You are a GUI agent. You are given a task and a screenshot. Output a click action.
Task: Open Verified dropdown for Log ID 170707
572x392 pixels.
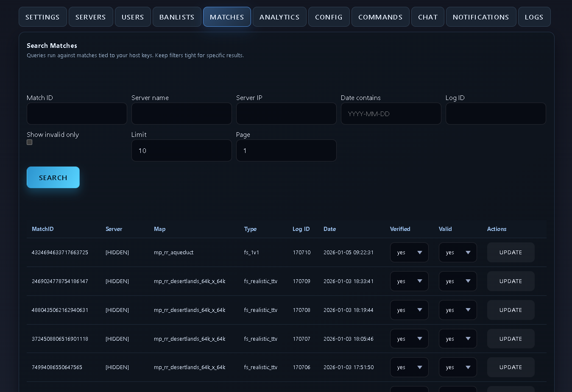coord(409,339)
